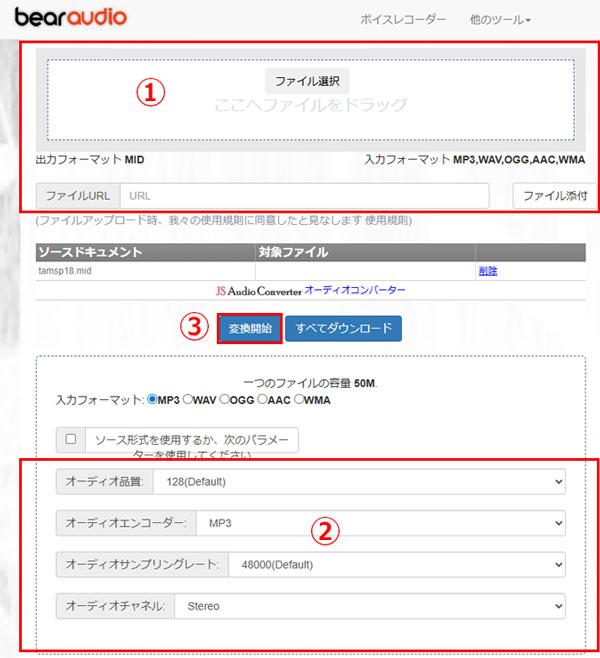Viewport: 600px width, 658px height.
Task: Click the すべてダウンロード button
Action: tap(343, 328)
